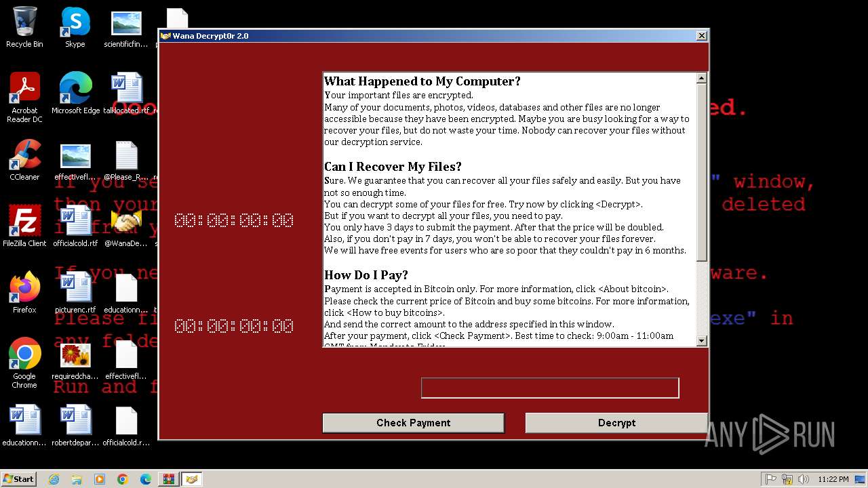This screenshot has width=868, height=488.
Task: Select the @WanaDe handshake icon on desktop
Action: tap(126, 226)
